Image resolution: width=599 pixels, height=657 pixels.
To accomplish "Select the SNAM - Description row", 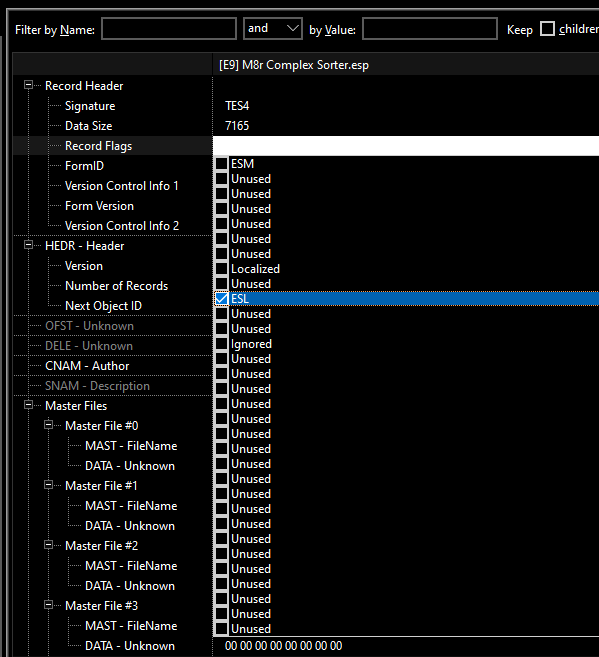I will pos(113,386).
